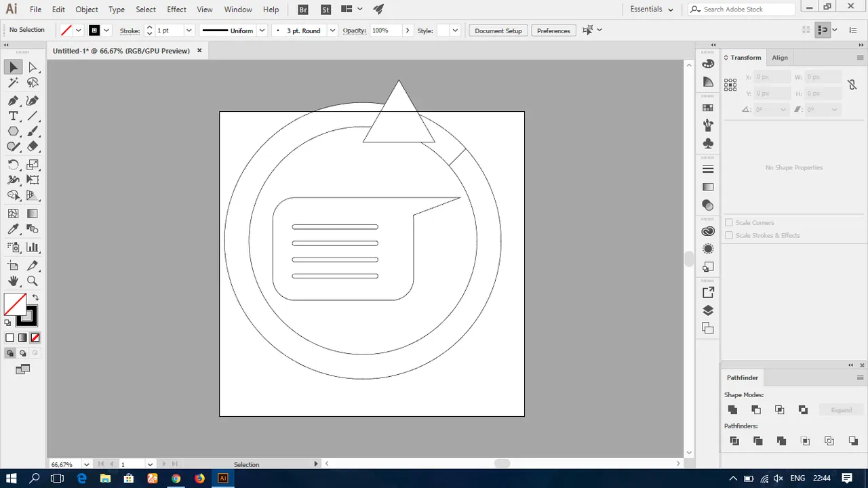
Task: Click the Divide pathfinder icon
Action: 734,441
